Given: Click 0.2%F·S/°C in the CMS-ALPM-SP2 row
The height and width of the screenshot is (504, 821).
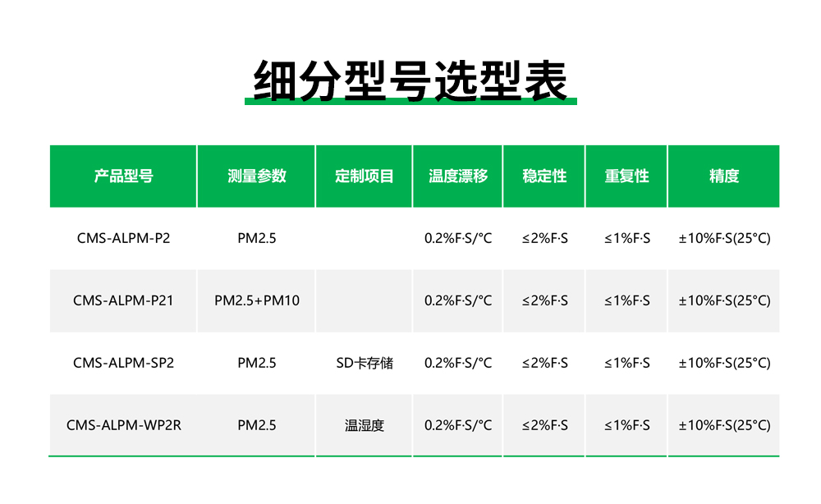Looking at the screenshot, I should tap(457, 363).
